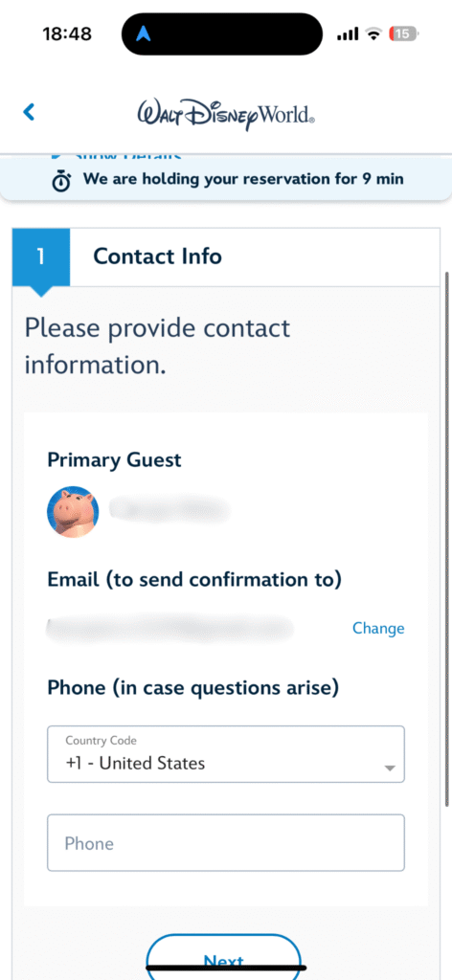Tap the blue step number 1 badge

[x=40, y=256]
